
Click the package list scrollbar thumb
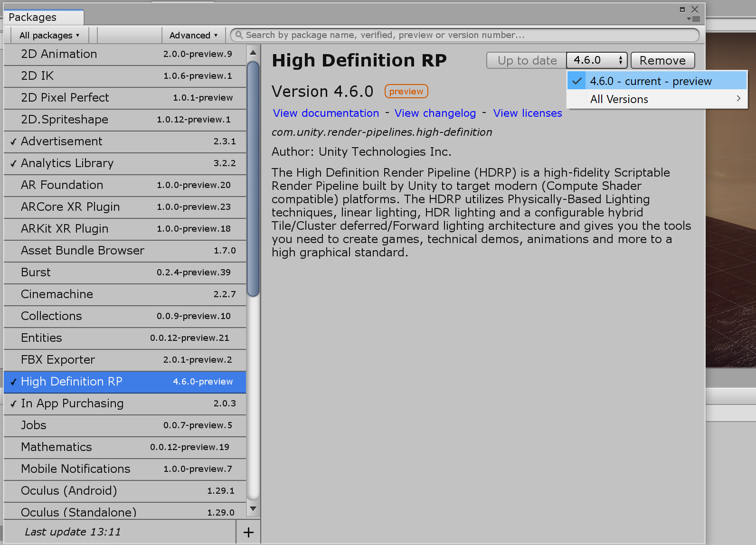point(253,179)
